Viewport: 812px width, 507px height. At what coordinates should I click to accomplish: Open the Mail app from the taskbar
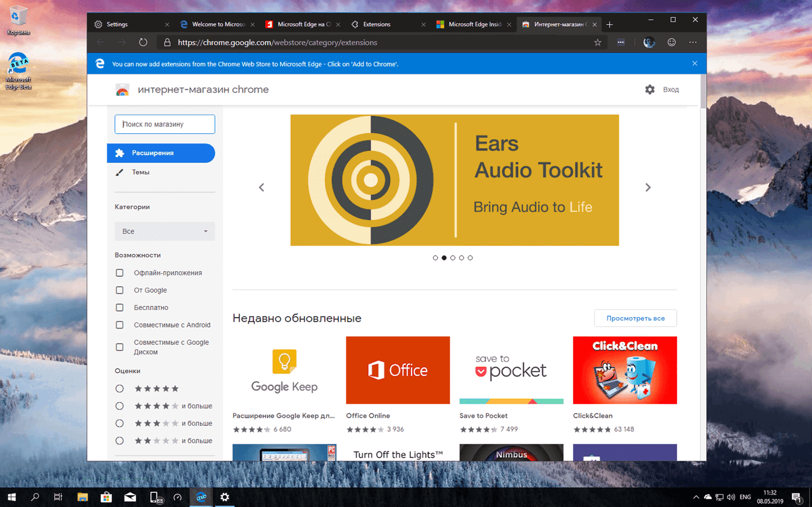[x=130, y=497]
